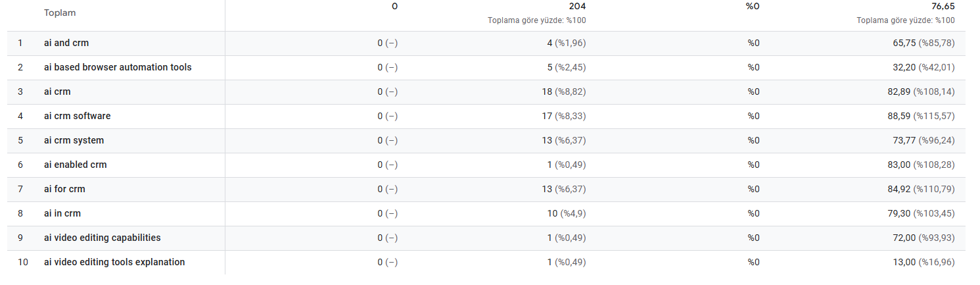Select 'ai video editing tools explanation' row
This screenshot has height=285, width=980.
[486, 262]
